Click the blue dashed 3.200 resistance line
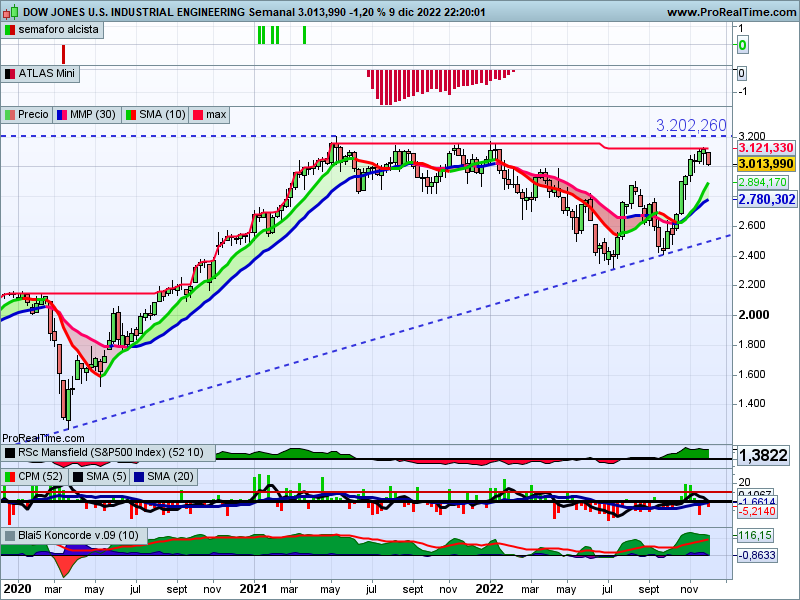Screen dimensions: 800x600 (x=366, y=136)
